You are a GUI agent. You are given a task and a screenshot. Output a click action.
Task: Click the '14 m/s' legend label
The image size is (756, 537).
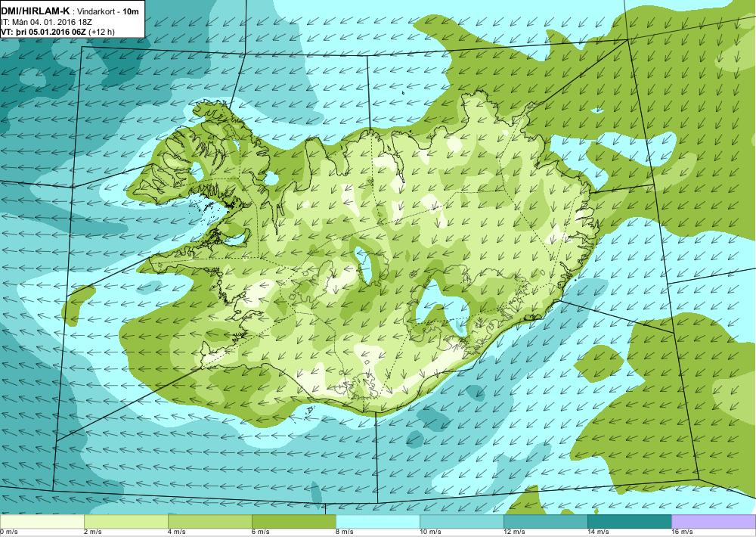click(598, 532)
